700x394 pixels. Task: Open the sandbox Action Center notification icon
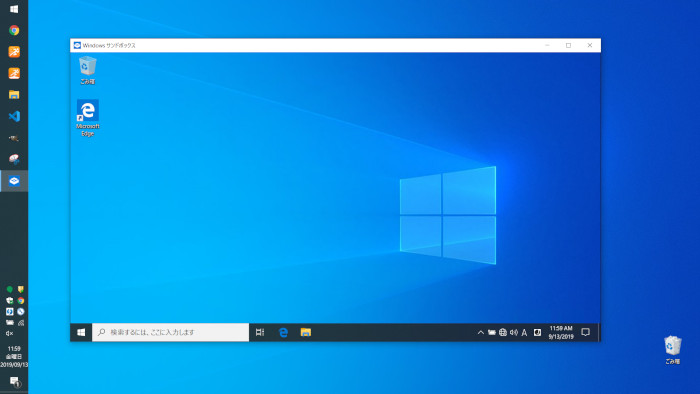tap(586, 332)
